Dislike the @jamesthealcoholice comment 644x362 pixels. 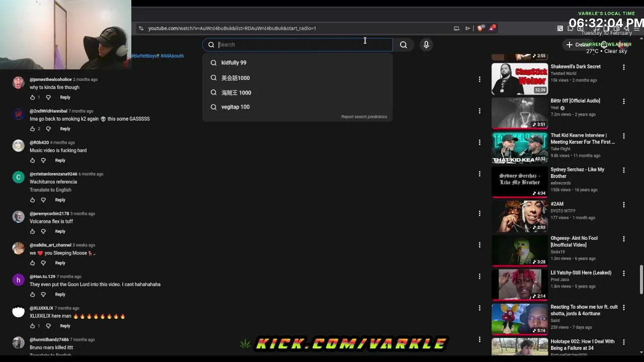click(x=48, y=98)
